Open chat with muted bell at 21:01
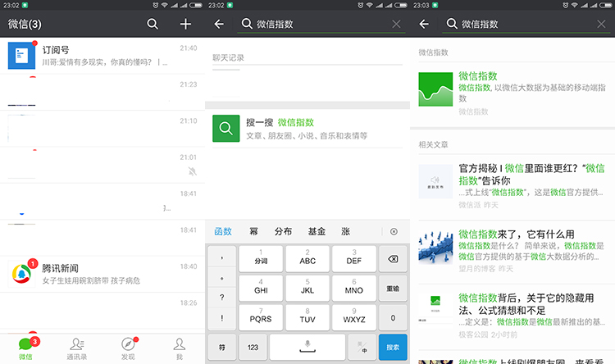 pyautogui.click(x=102, y=165)
